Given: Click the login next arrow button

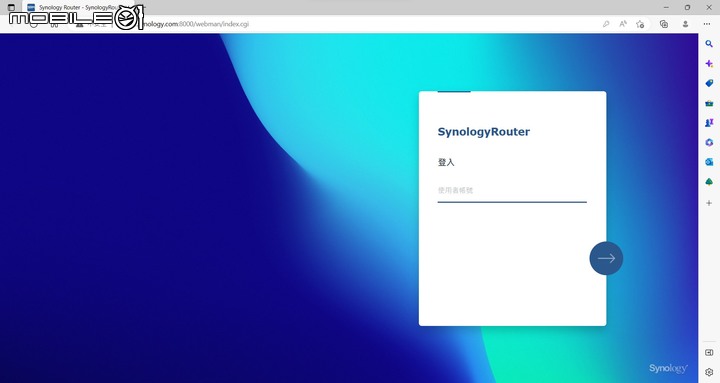Looking at the screenshot, I should tap(606, 258).
